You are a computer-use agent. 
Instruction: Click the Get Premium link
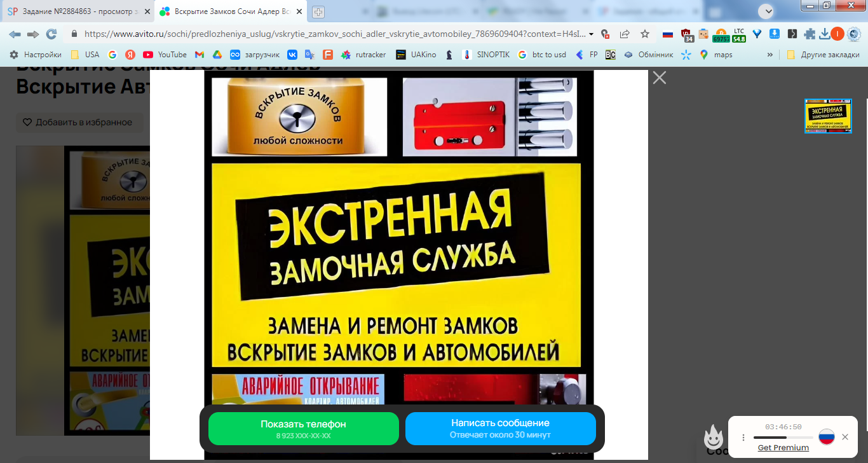click(783, 448)
